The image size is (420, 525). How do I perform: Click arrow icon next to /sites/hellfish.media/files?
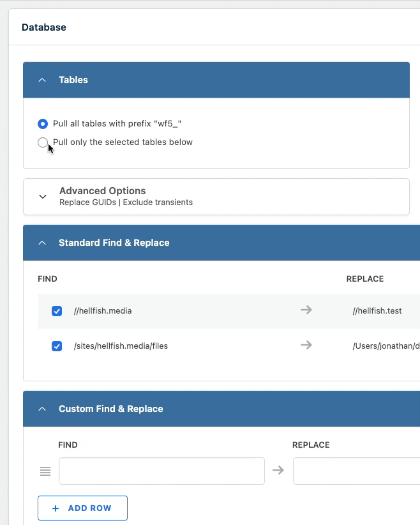(x=306, y=345)
